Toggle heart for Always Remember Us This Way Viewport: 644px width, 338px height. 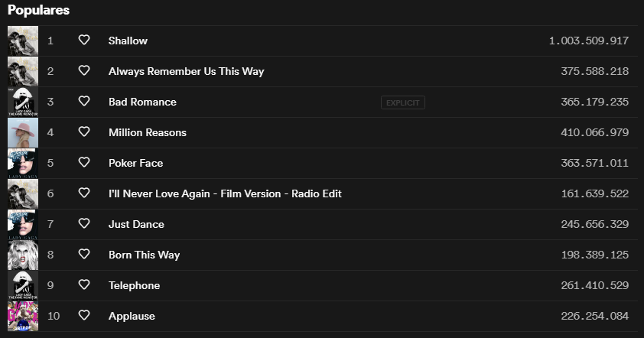[x=84, y=70]
